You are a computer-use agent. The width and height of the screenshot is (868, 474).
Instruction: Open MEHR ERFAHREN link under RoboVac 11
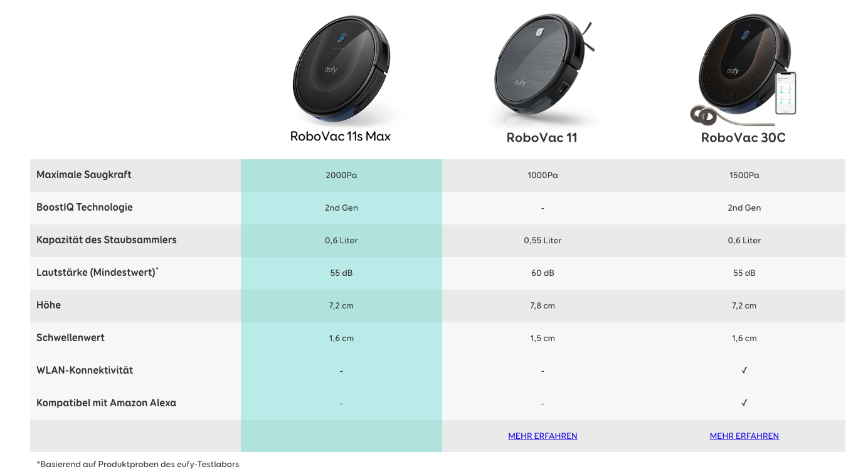pos(542,436)
